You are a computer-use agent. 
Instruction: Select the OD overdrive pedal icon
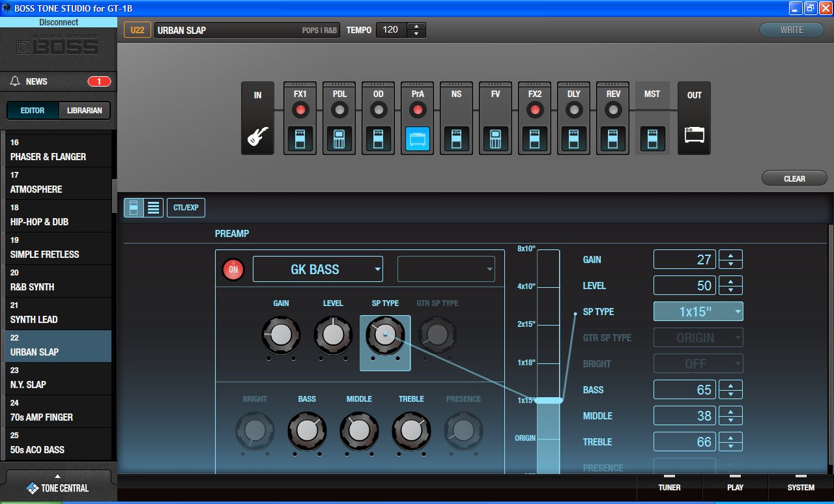(379, 138)
